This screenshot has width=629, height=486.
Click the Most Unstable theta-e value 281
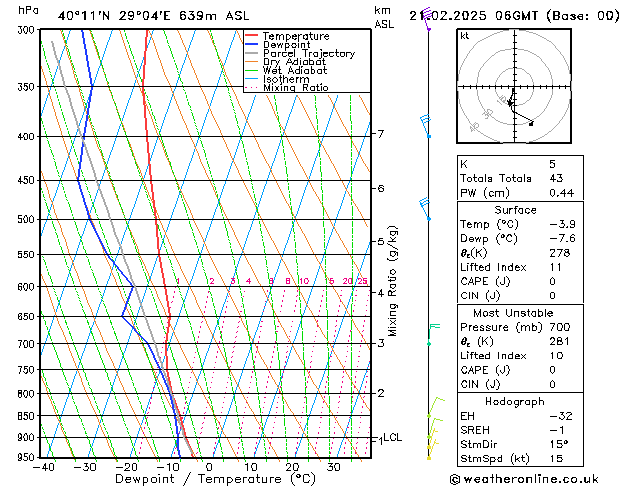pyautogui.click(x=560, y=341)
